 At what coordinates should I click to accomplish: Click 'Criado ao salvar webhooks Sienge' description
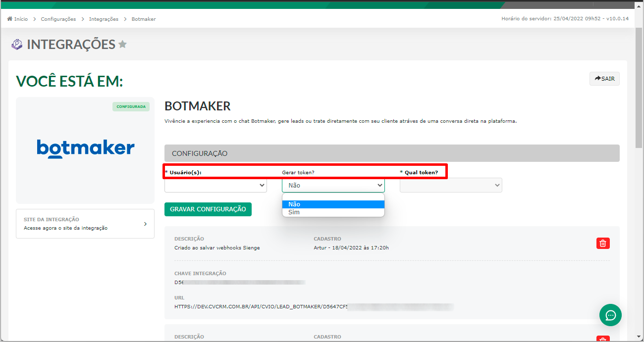tap(217, 247)
